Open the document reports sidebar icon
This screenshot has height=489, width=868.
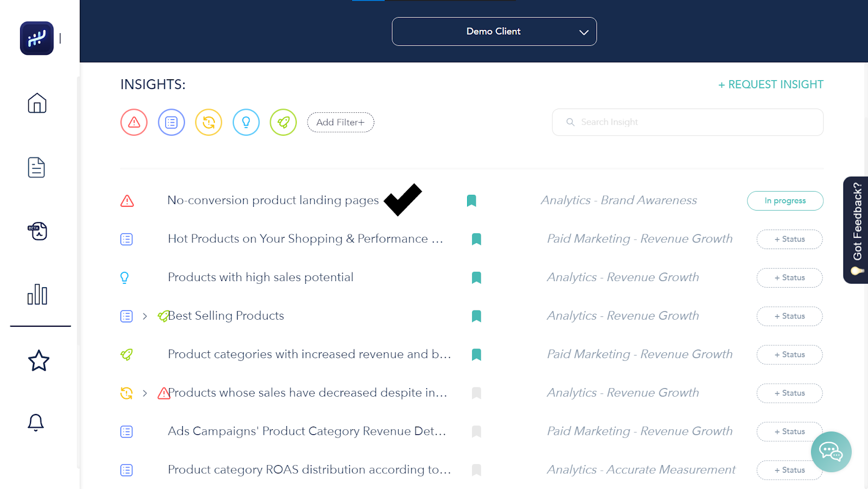coord(36,168)
